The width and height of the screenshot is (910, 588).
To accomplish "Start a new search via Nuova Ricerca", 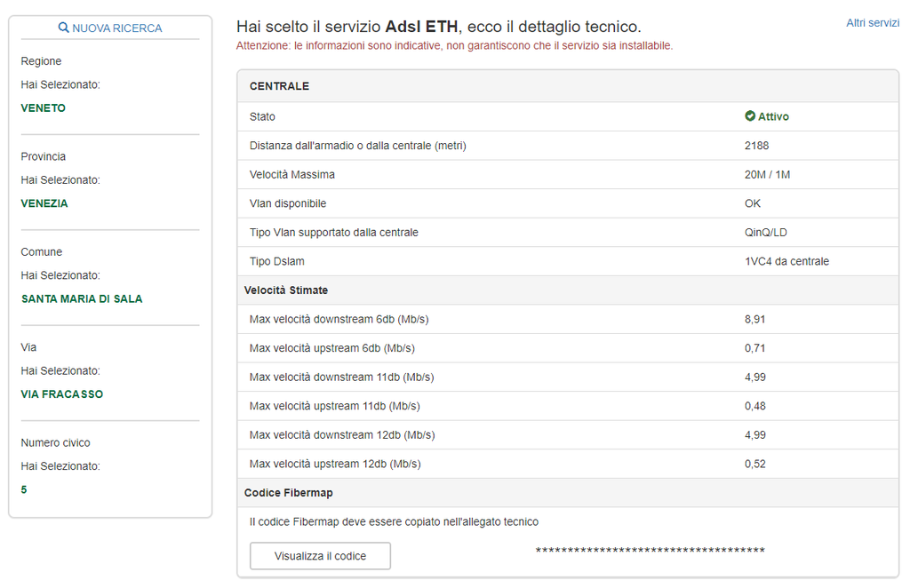I will pyautogui.click(x=116, y=28).
